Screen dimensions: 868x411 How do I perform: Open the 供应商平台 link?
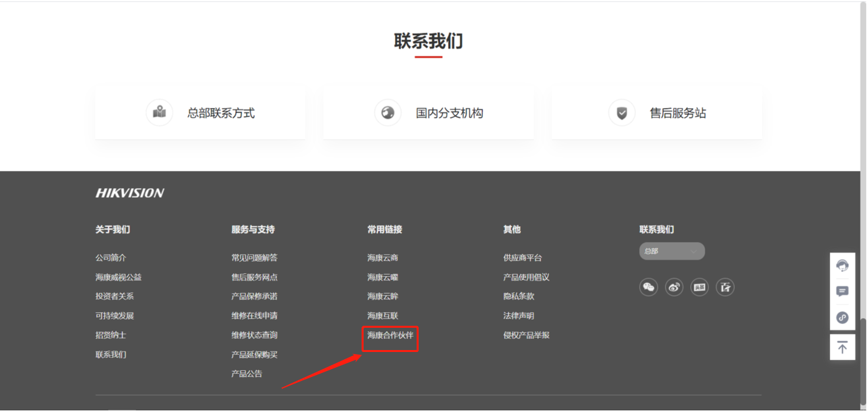click(523, 258)
